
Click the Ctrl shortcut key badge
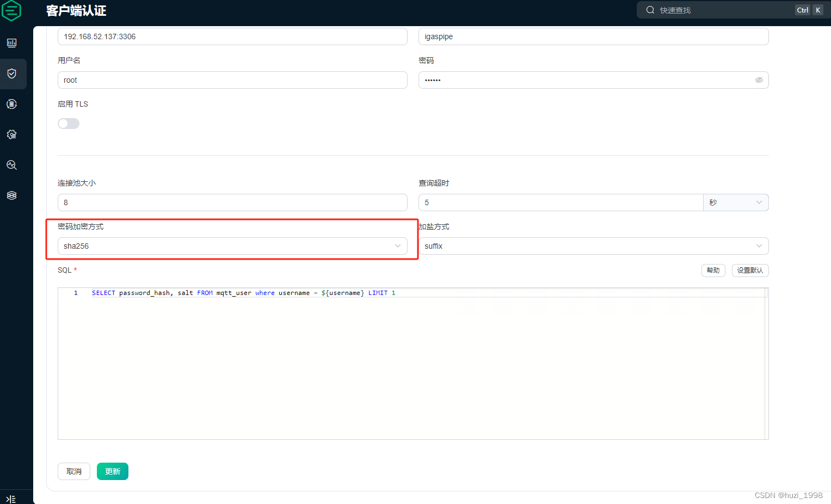point(803,10)
